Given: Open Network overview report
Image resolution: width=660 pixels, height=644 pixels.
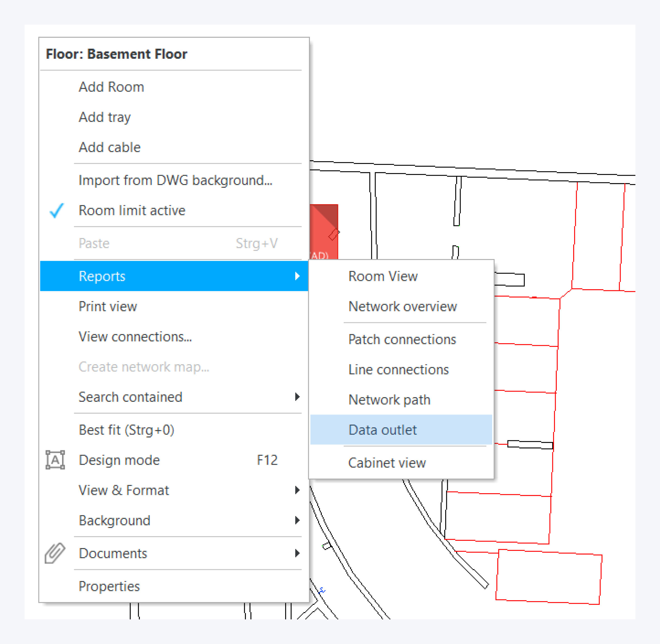Looking at the screenshot, I should (x=402, y=306).
